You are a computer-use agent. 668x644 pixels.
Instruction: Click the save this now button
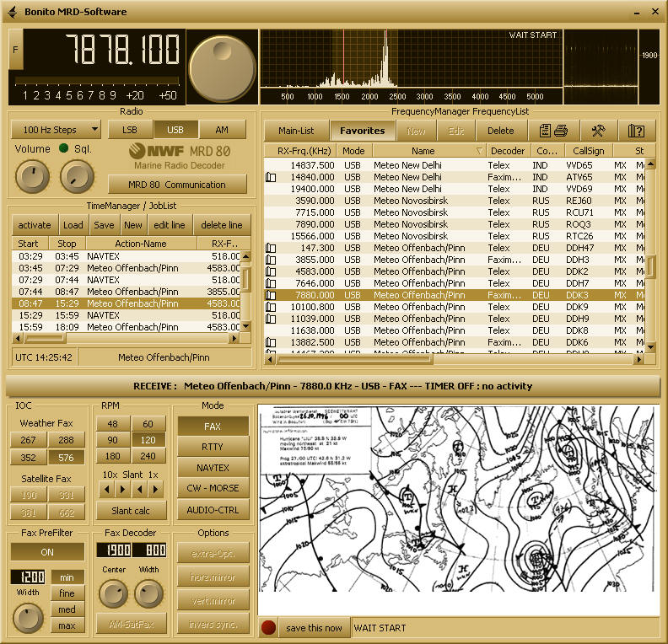(x=314, y=628)
